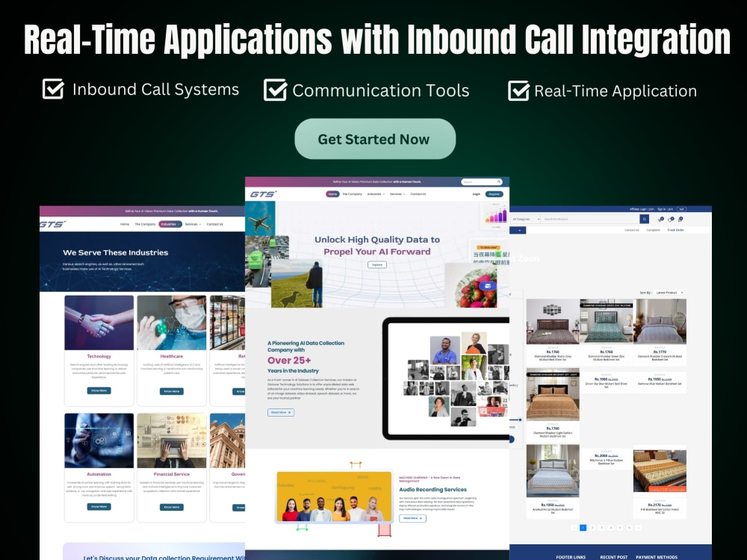Click Read More under Over 25+ section
The height and width of the screenshot is (560, 747).
point(281,412)
